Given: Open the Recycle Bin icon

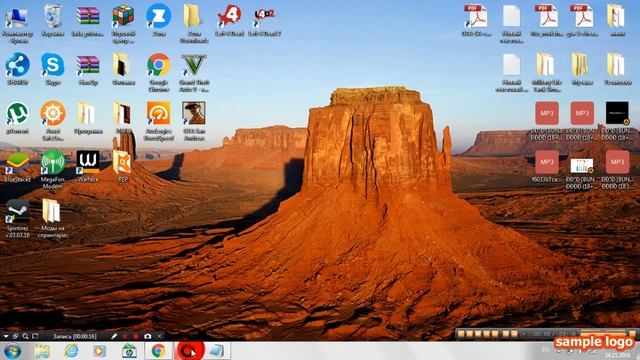Looking at the screenshot, I should [x=53, y=20].
